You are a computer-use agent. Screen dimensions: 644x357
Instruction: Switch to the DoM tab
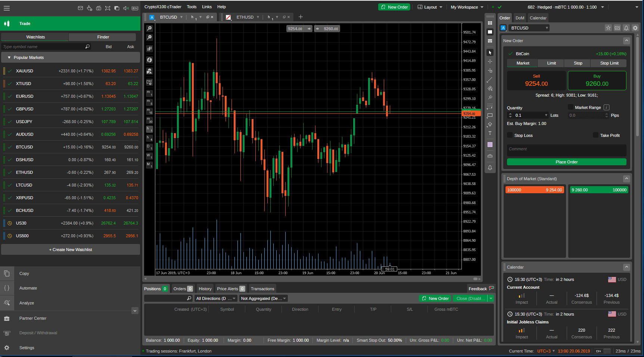520,18
